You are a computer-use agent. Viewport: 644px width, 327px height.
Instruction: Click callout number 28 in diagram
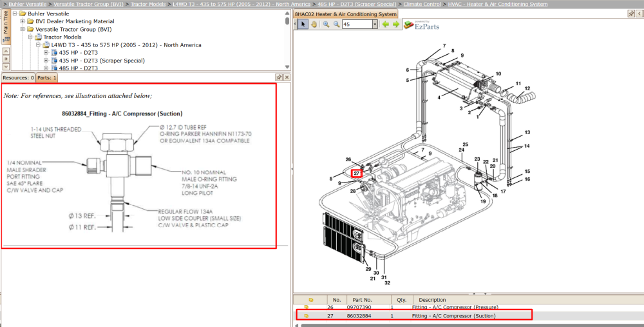click(x=353, y=192)
